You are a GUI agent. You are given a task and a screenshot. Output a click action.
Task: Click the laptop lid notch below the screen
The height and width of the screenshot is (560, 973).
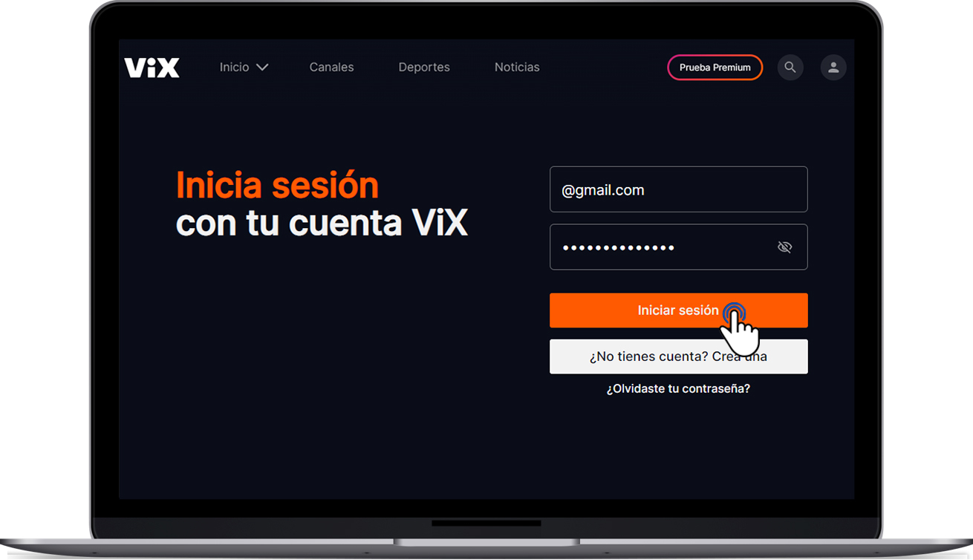tap(486, 524)
